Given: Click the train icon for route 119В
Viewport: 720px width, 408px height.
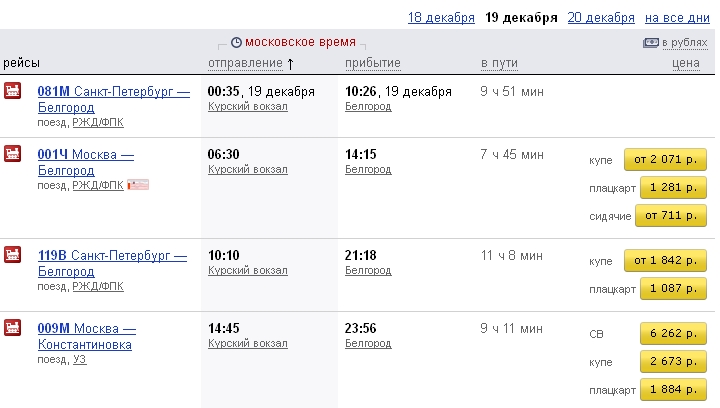Looking at the screenshot, I should click(x=12, y=254).
